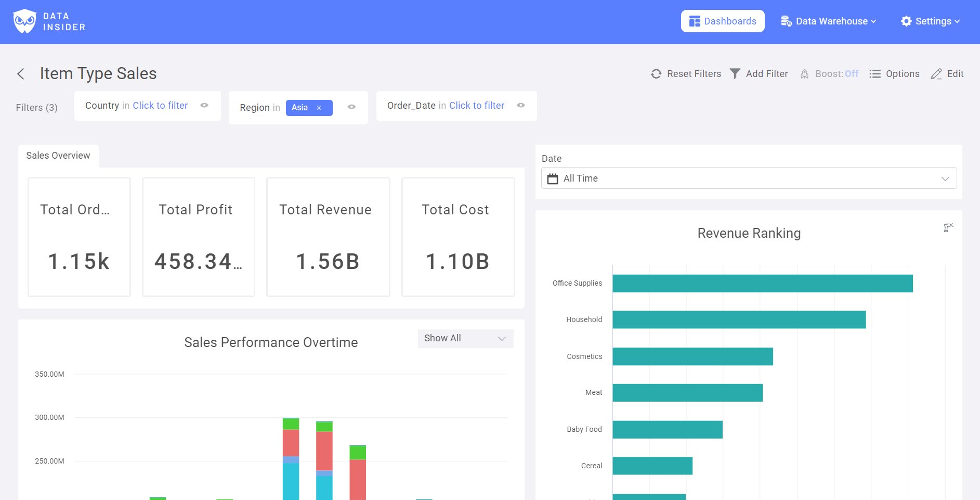Toggle eye icon on Order_Date filter
Screen dimensions: 980x500
(520, 106)
